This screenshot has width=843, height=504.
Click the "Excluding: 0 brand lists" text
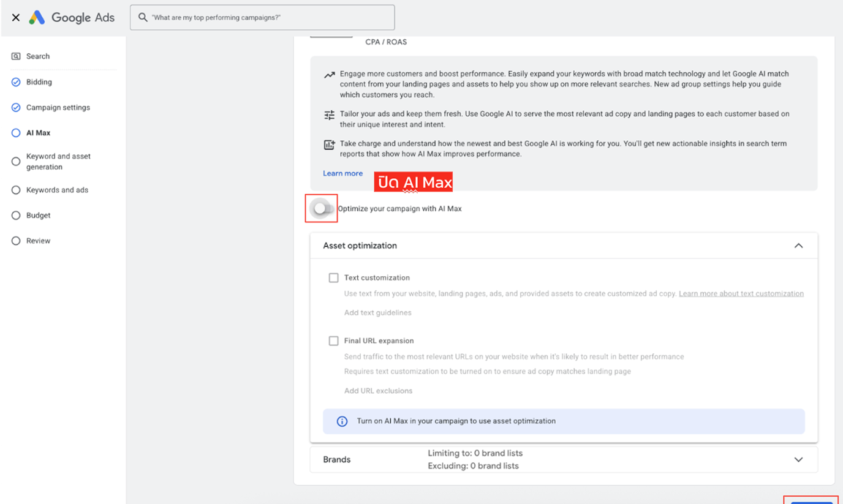tap(473, 466)
